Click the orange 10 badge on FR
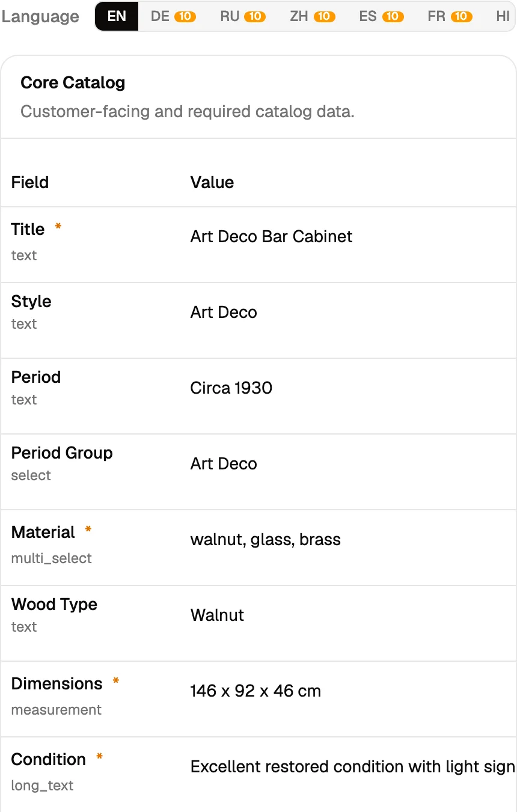The width and height of the screenshot is (517, 812). (x=461, y=16)
